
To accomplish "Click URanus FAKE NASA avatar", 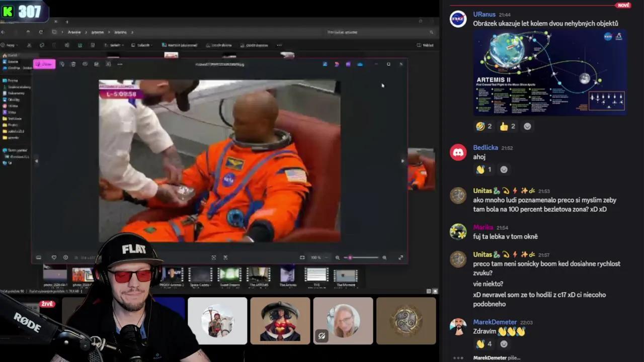I will click(458, 19).
